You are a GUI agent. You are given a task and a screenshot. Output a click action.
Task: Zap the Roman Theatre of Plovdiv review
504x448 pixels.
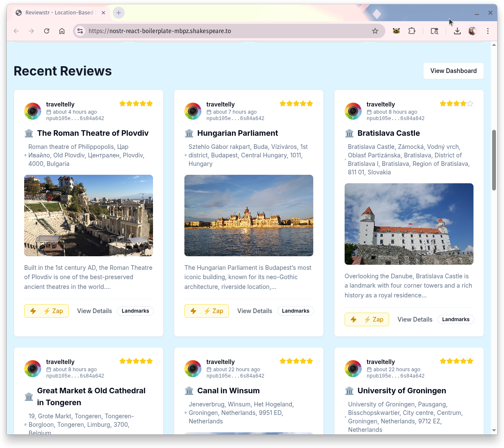pos(47,311)
